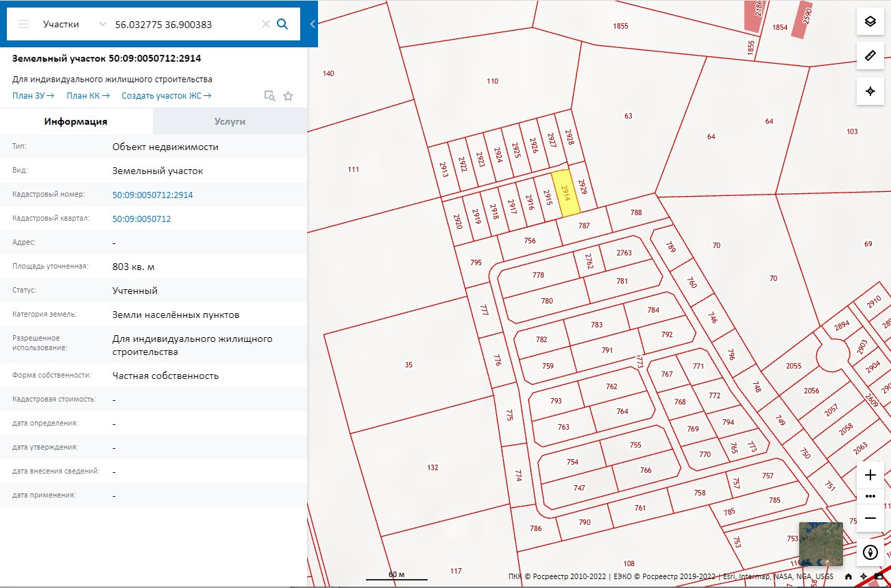This screenshot has width=891, height=588.
Task: Open the План КК link
Action: point(88,96)
